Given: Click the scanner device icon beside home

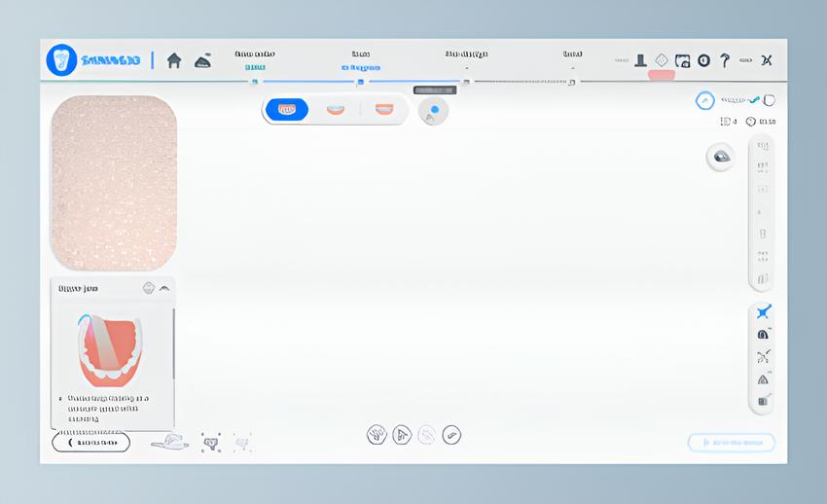Looking at the screenshot, I should tap(202, 60).
